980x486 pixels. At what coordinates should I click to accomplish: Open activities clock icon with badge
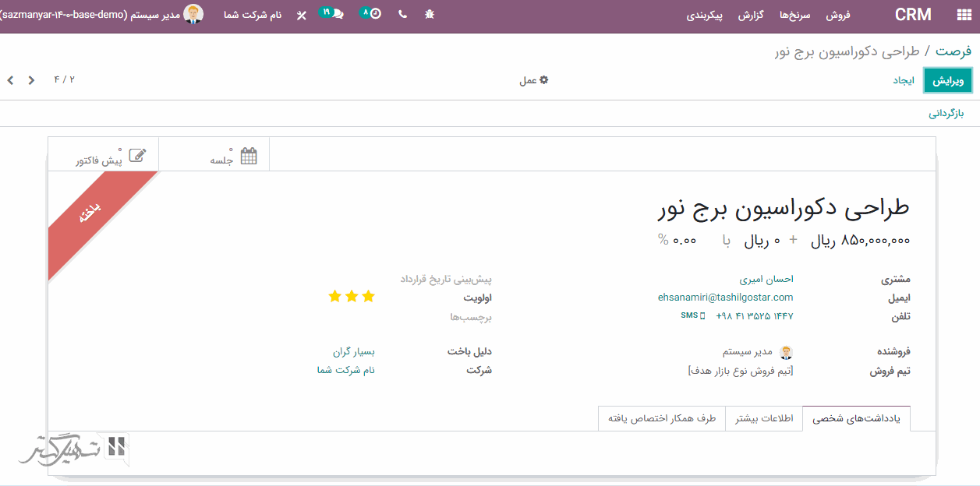click(371, 13)
